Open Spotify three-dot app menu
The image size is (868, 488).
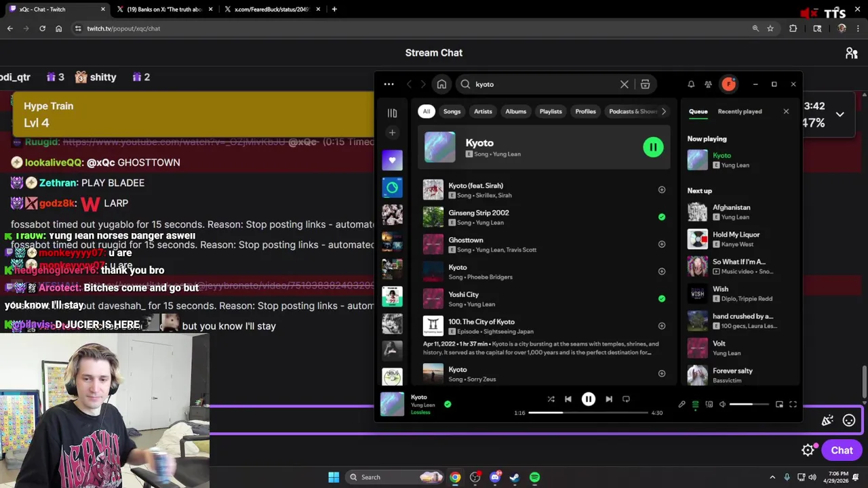pos(389,84)
